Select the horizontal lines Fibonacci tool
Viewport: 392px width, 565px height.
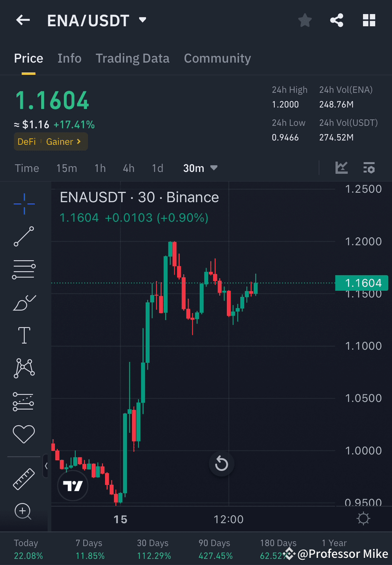(x=24, y=269)
